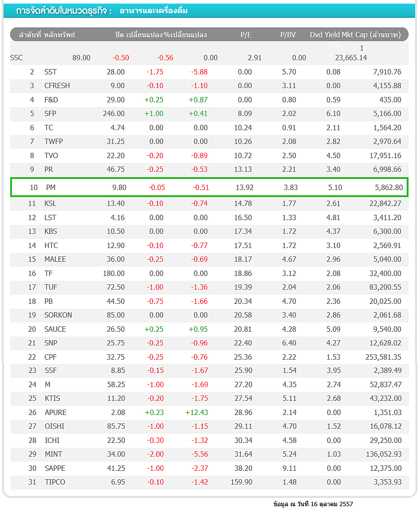The image size is (420, 512).
Task: Click the TUF ticker name
Action: [x=51, y=287]
